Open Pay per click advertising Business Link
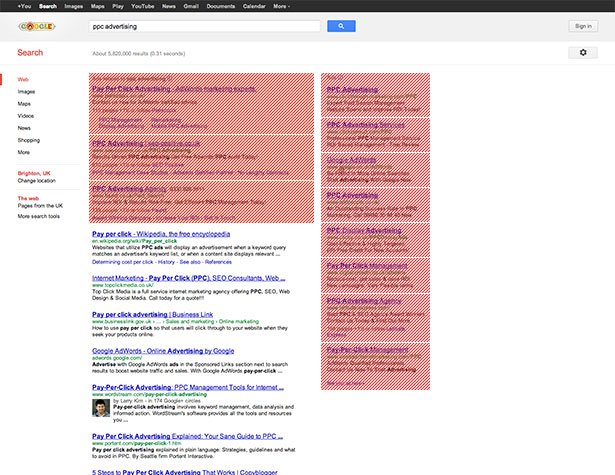The image size is (615, 475). coord(153,314)
